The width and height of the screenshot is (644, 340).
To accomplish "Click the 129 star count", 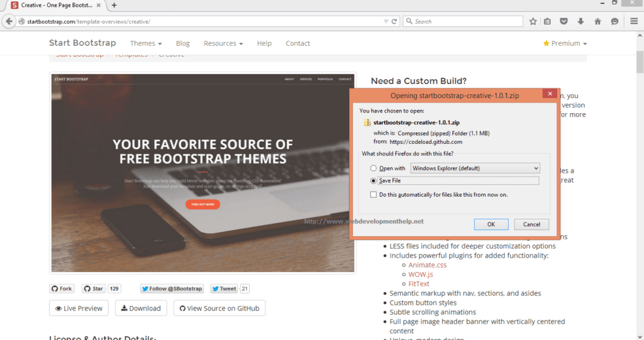I will point(114,288).
